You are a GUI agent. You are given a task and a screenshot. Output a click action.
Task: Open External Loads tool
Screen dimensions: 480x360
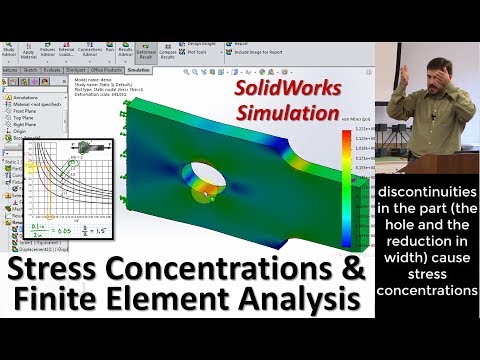(66, 49)
